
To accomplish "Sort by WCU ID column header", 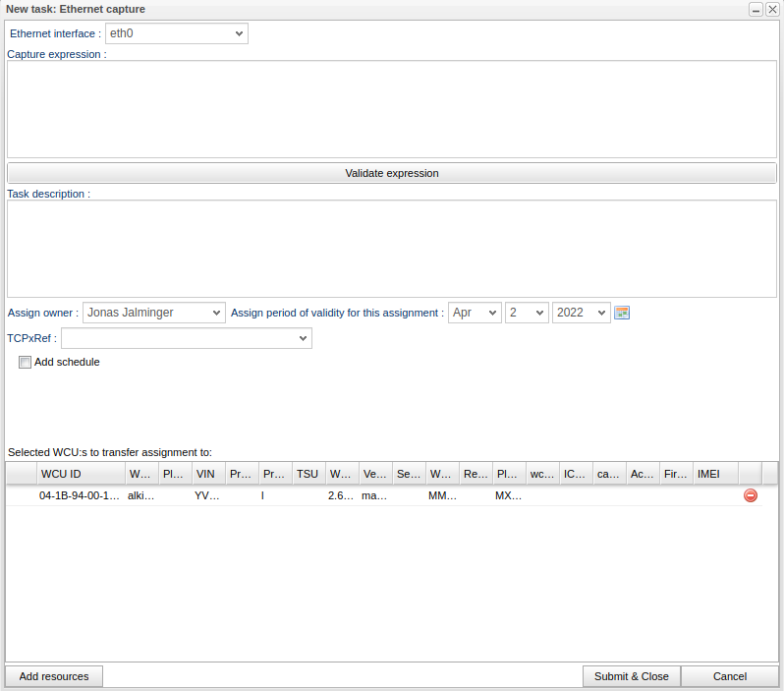I will (x=81, y=474).
